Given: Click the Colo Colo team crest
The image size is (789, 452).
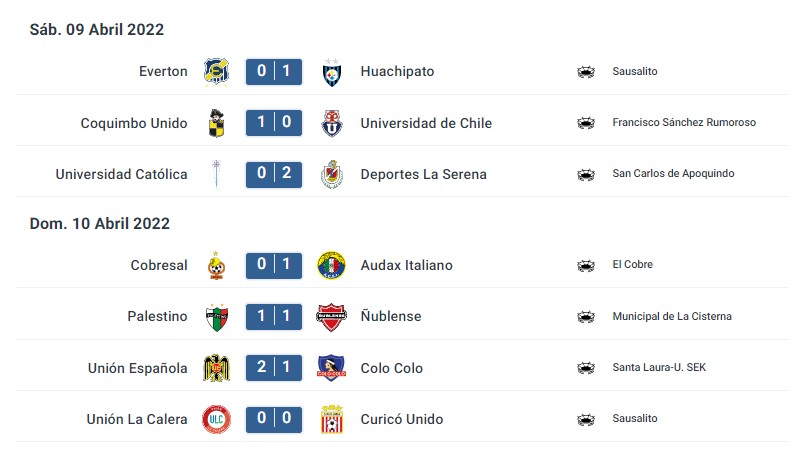Looking at the screenshot, I should click(331, 368).
